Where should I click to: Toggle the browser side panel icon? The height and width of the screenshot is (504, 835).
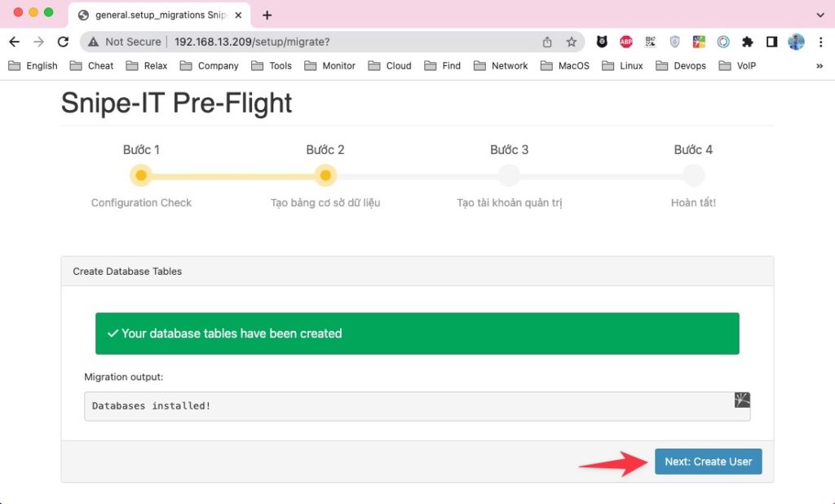coord(771,42)
